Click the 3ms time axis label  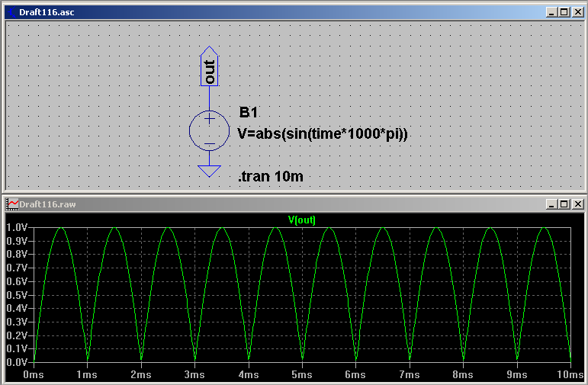pos(194,374)
